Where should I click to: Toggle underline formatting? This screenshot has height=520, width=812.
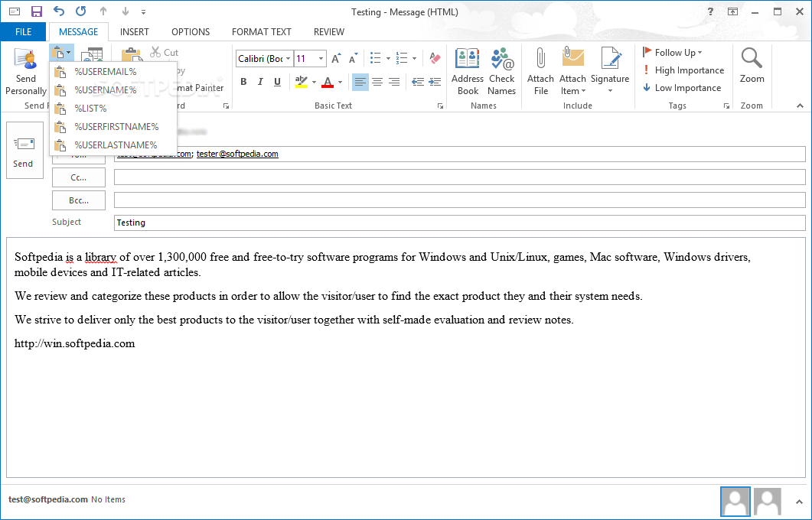pos(278,82)
